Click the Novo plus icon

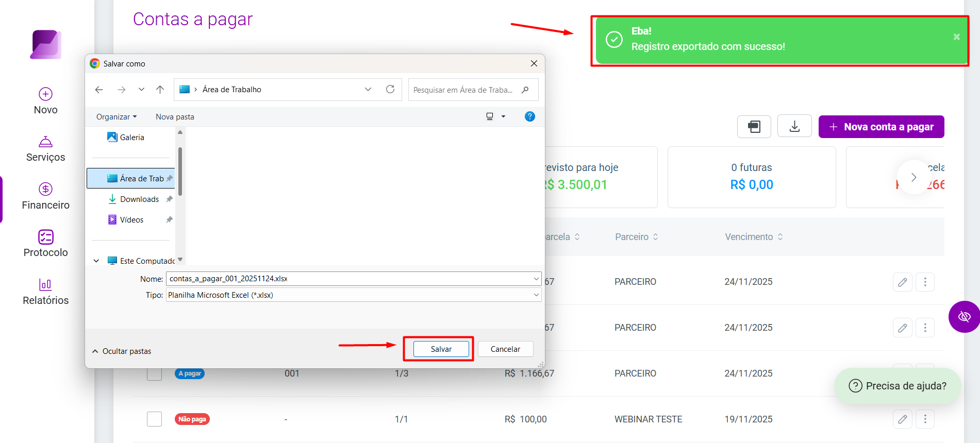[x=45, y=94]
